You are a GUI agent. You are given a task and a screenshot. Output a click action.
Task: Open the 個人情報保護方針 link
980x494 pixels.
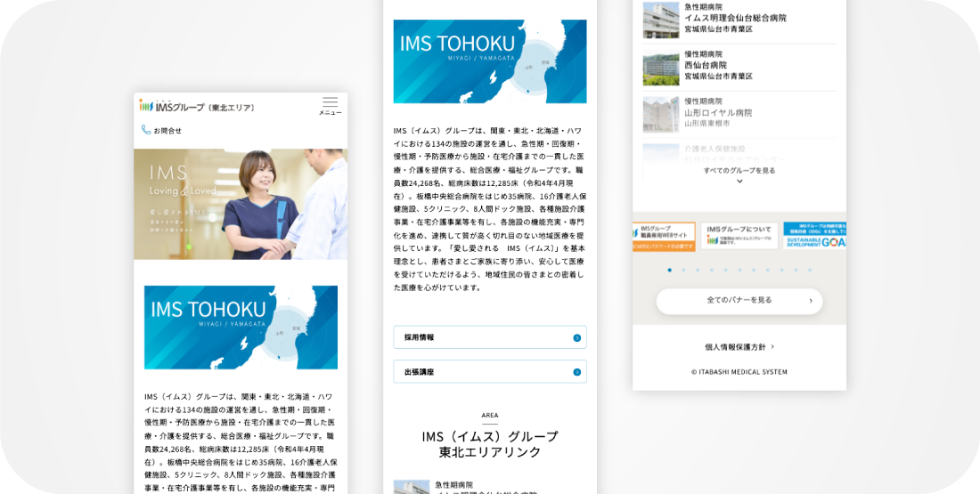click(x=734, y=347)
